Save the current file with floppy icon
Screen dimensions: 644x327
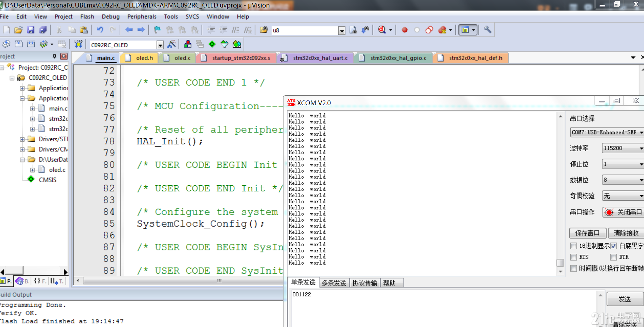pyautogui.click(x=31, y=30)
